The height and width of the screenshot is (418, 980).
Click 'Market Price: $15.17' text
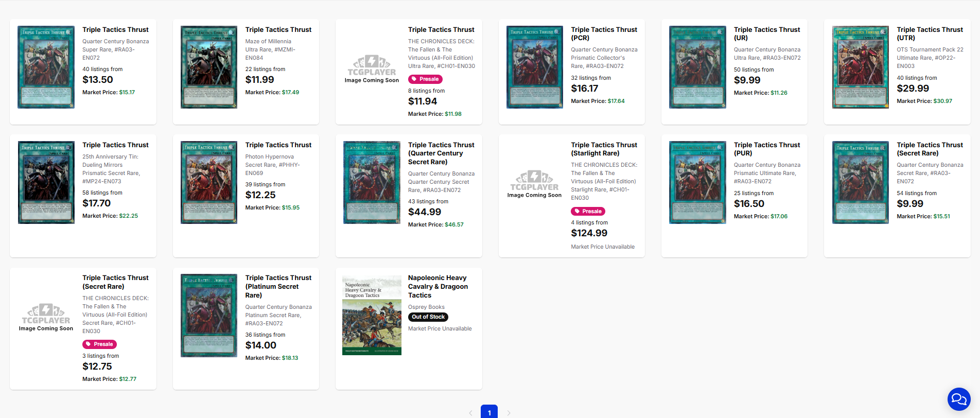(x=109, y=93)
